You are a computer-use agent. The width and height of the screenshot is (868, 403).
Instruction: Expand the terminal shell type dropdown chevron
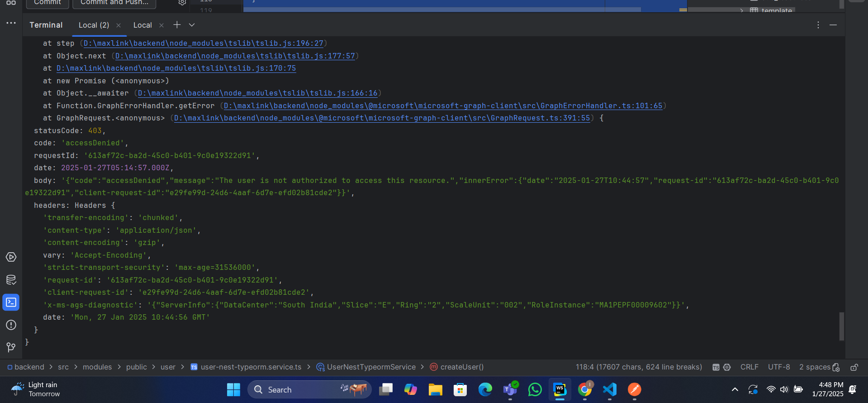pos(192,25)
